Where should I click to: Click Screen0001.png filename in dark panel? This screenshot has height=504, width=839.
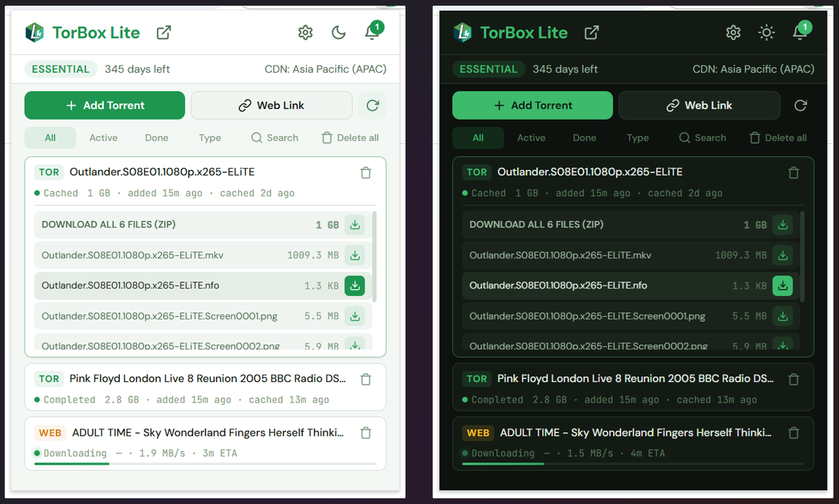(x=587, y=316)
